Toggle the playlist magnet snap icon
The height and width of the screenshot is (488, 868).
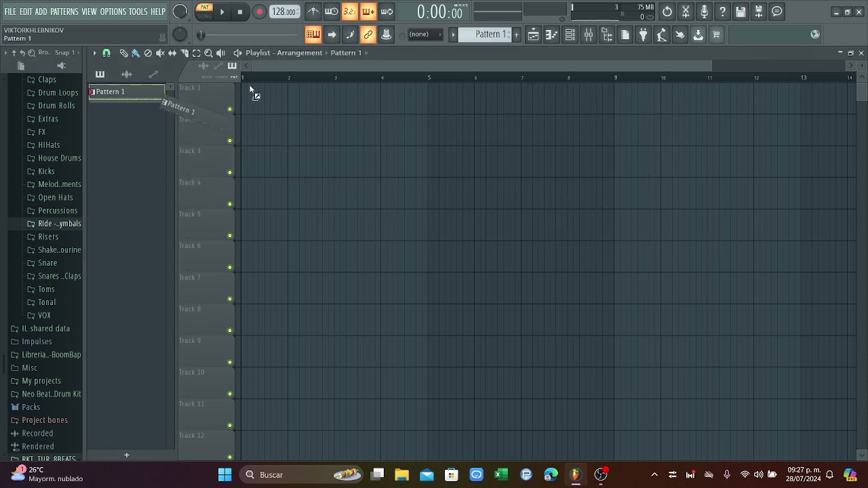click(x=106, y=53)
